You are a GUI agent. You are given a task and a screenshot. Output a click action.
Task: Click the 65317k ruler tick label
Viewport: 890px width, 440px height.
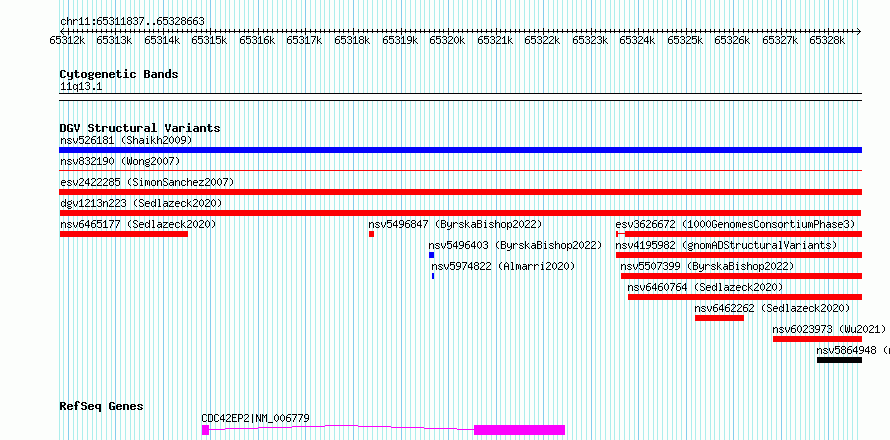(x=304, y=40)
